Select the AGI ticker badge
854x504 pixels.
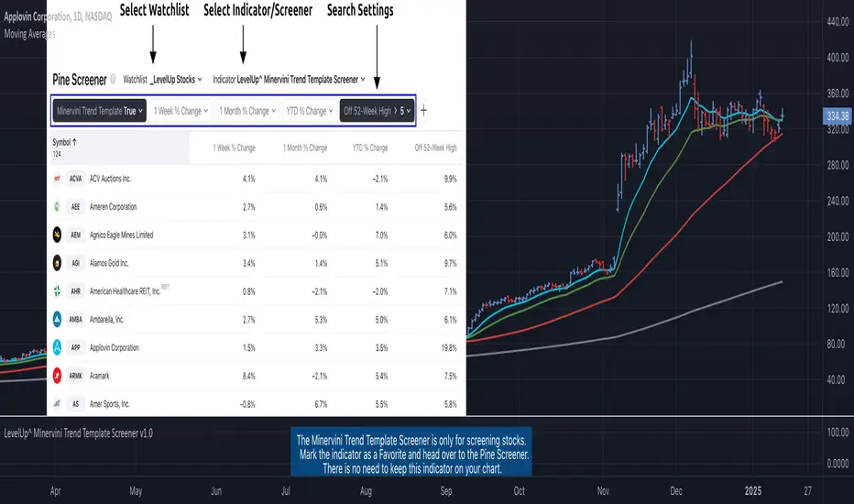[x=76, y=263]
